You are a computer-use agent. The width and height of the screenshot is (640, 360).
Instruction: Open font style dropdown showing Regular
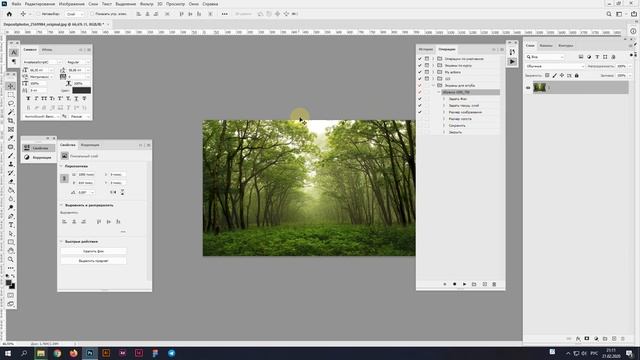[x=78, y=62]
